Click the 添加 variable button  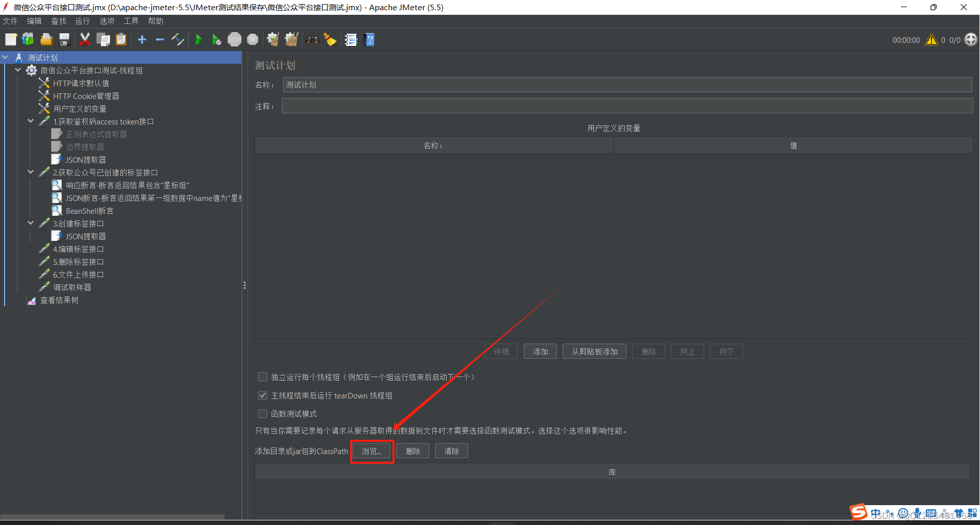[540, 352]
